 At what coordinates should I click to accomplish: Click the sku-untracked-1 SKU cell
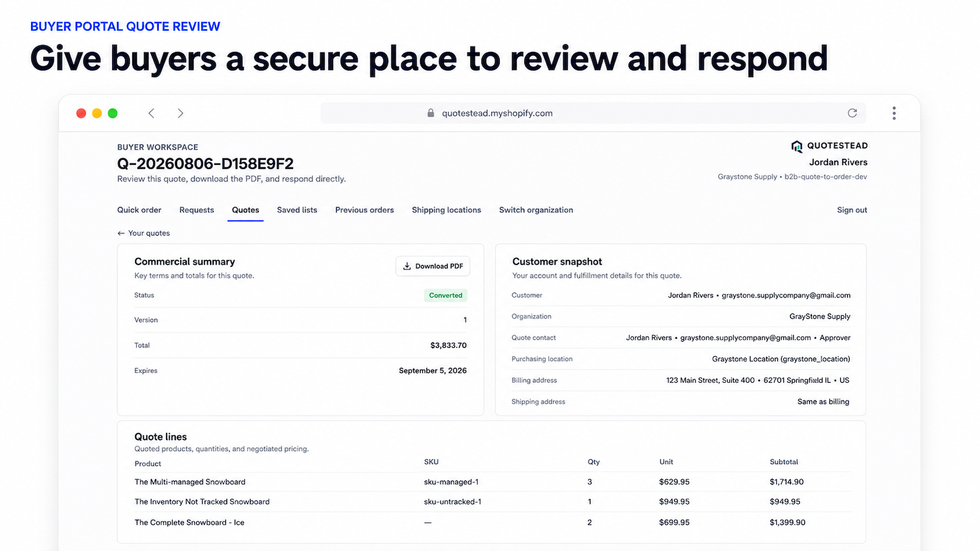coord(453,502)
